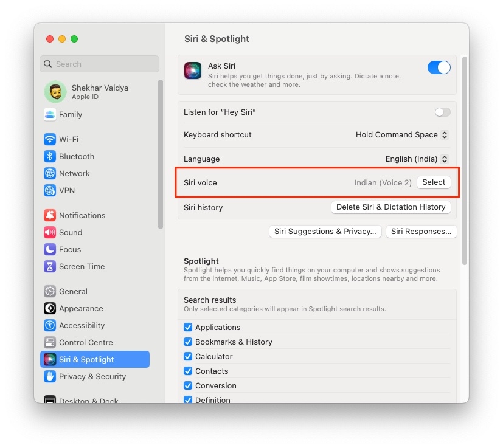Click the Siri history label
503x448 pixels.
pyautogui.click(x=203, y=207)
